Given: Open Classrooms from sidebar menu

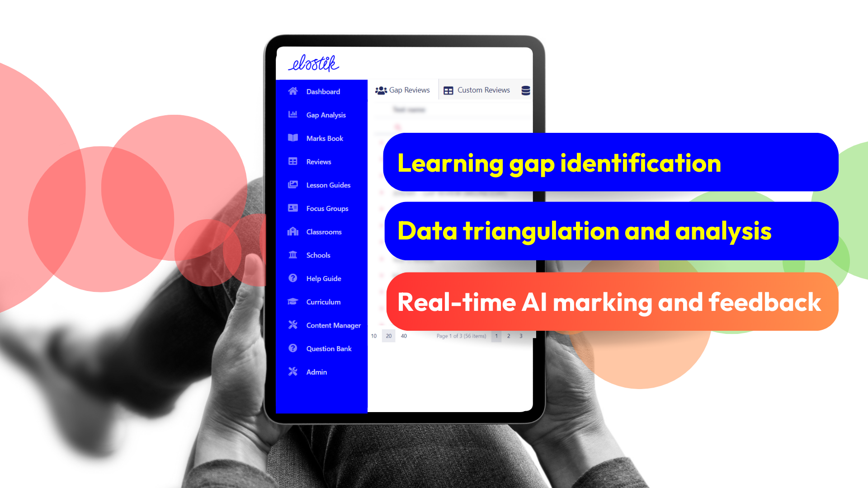Looking at the screenshot, I should coord(322,231).
